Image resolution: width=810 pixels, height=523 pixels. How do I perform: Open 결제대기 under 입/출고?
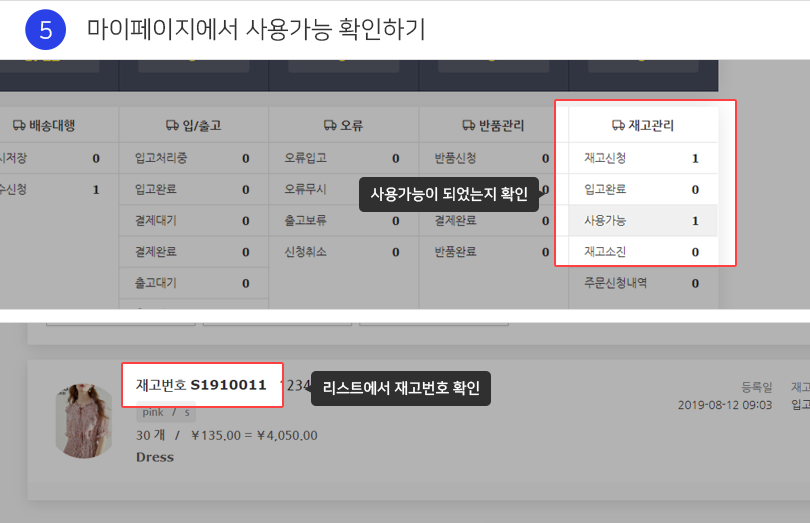coord(192,220)
